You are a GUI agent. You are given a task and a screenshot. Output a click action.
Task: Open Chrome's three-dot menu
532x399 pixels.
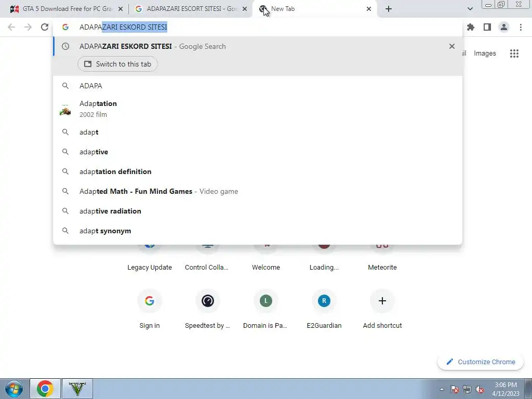tap(521, 27)
